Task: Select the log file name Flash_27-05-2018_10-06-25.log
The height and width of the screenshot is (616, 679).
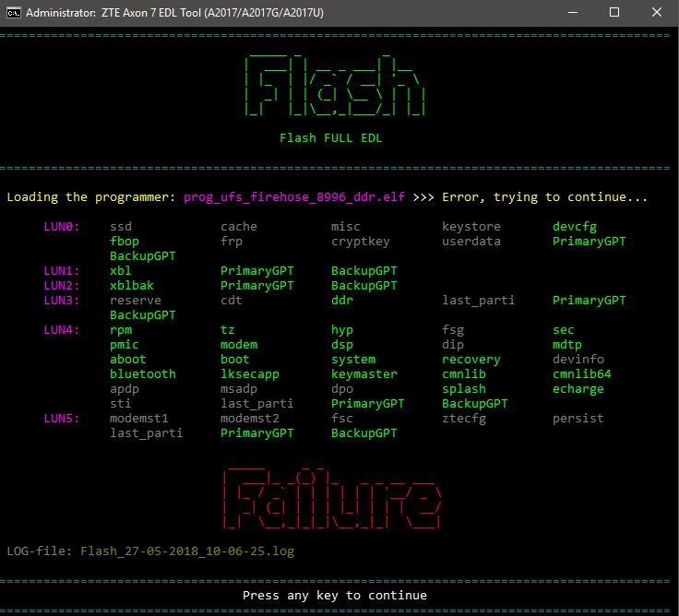Action: point(187,551)
